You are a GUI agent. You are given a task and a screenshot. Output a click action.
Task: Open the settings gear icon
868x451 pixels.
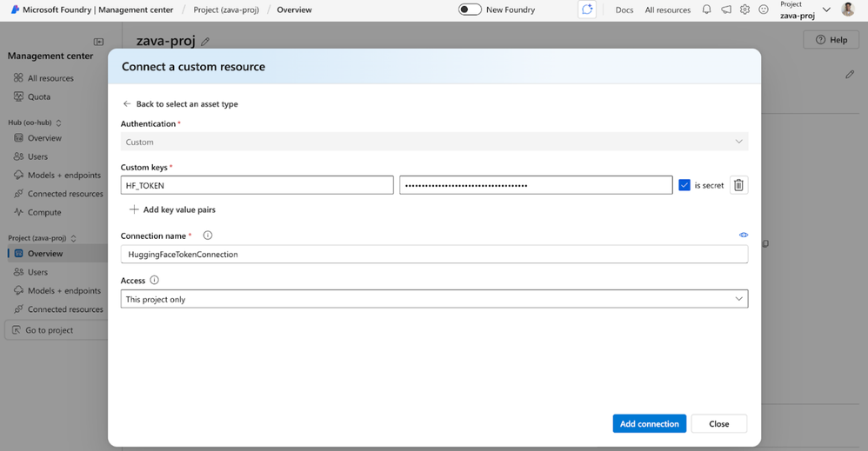coord(744,10)
